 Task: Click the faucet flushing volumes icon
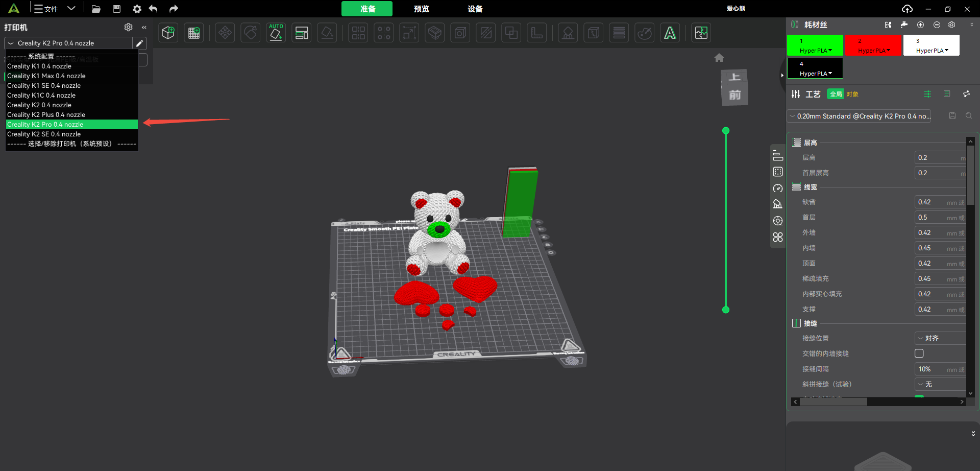coord(904,25)
